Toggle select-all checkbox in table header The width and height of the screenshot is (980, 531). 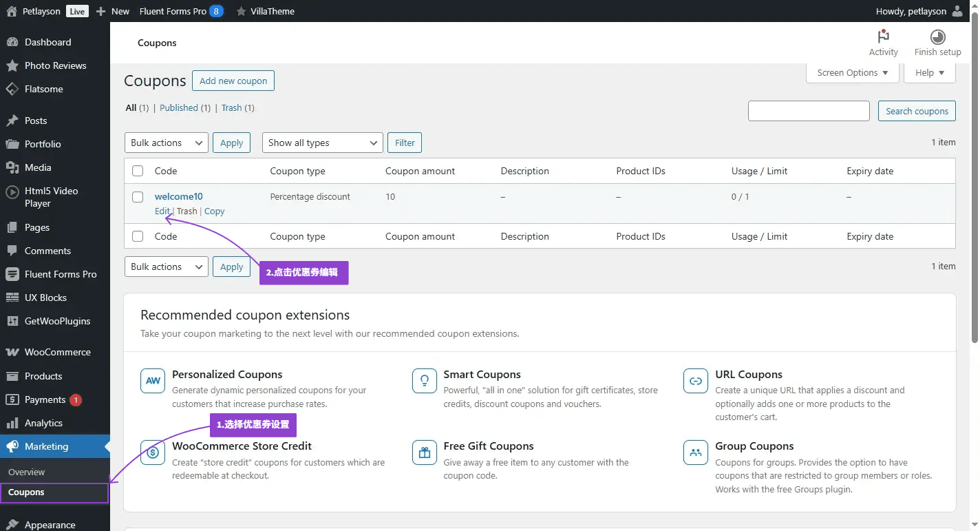pyautogui.click(x=138, y=171)
